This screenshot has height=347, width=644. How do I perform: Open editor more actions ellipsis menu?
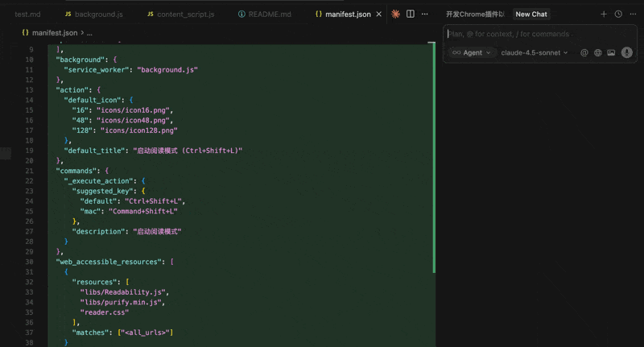point(425,14)
